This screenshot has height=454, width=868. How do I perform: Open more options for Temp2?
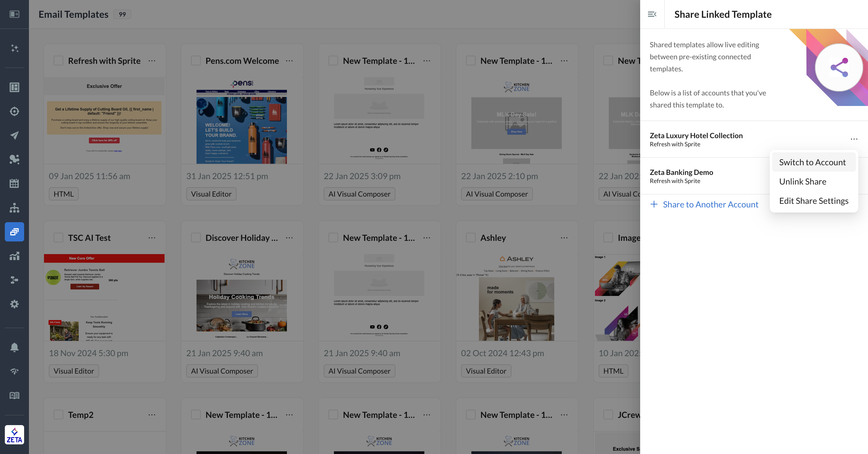[x=152, y=415]
